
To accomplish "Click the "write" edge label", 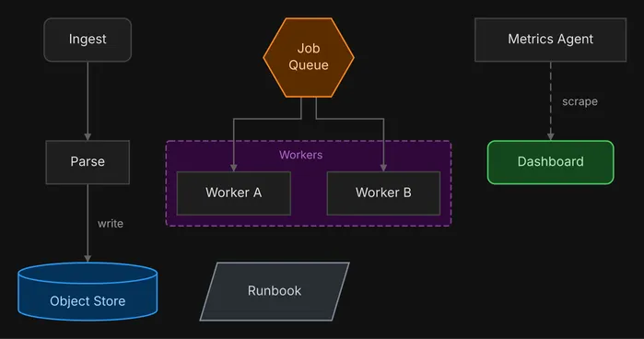I will pos(110,224).
